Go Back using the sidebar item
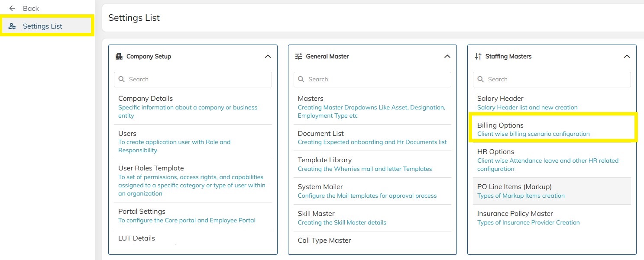Viewport: 644px width, 260px height. pyautogui.click(x=31, y=8)
